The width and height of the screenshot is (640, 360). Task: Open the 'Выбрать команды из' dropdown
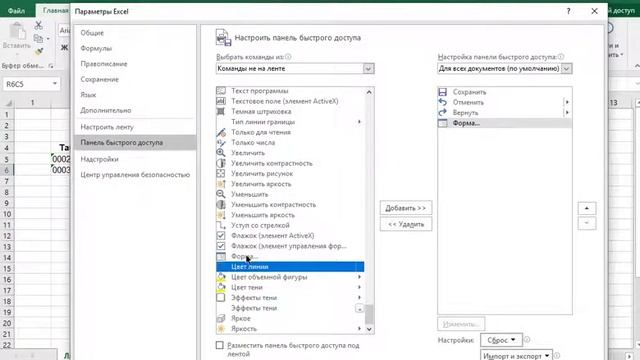tap(368, 69)
